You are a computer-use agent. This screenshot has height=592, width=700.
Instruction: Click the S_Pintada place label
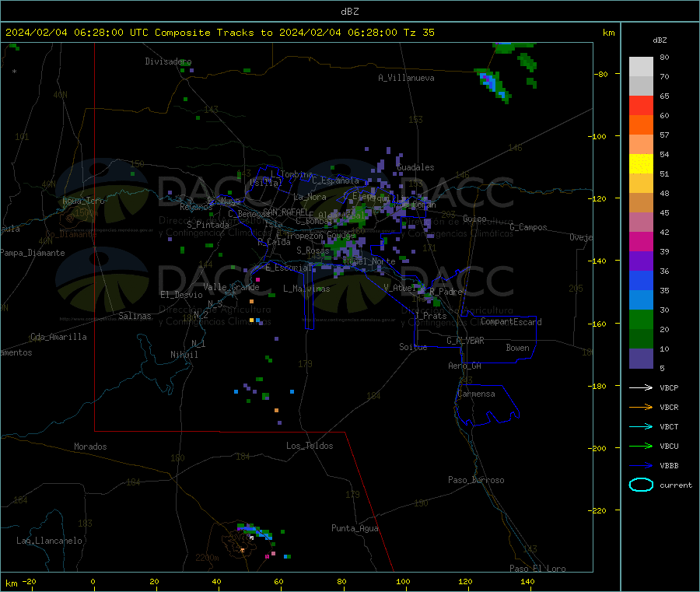click(x=208, y=225)
